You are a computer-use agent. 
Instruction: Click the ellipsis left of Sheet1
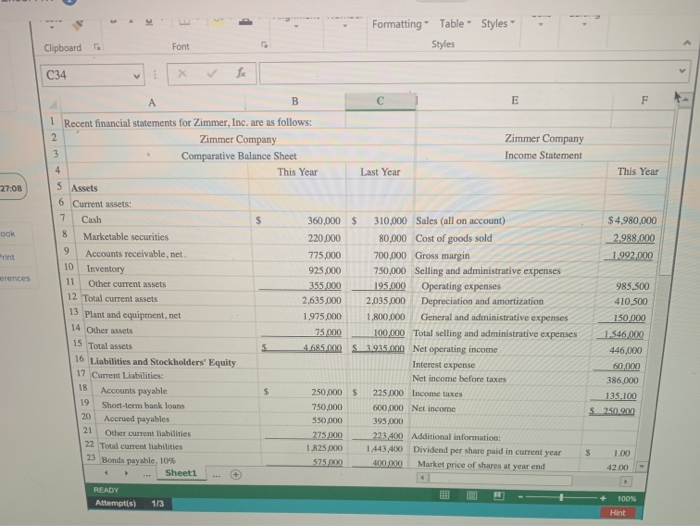point(146,475)
